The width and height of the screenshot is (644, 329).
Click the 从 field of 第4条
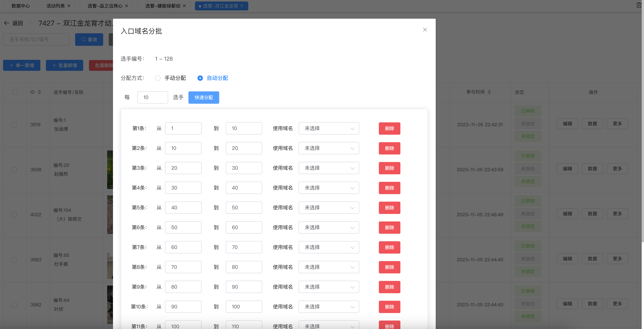coord(183,188)
